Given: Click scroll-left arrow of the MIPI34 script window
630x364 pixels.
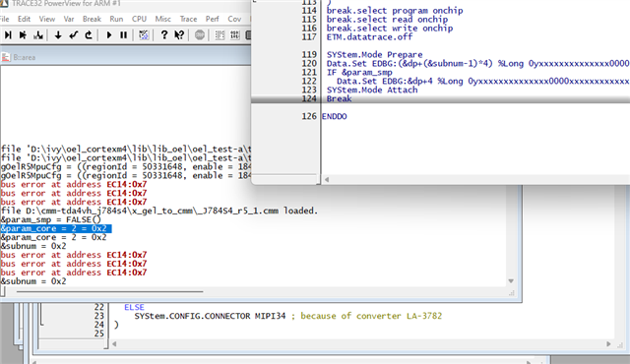Looking at the screenshot, I should tap(114, 344).
